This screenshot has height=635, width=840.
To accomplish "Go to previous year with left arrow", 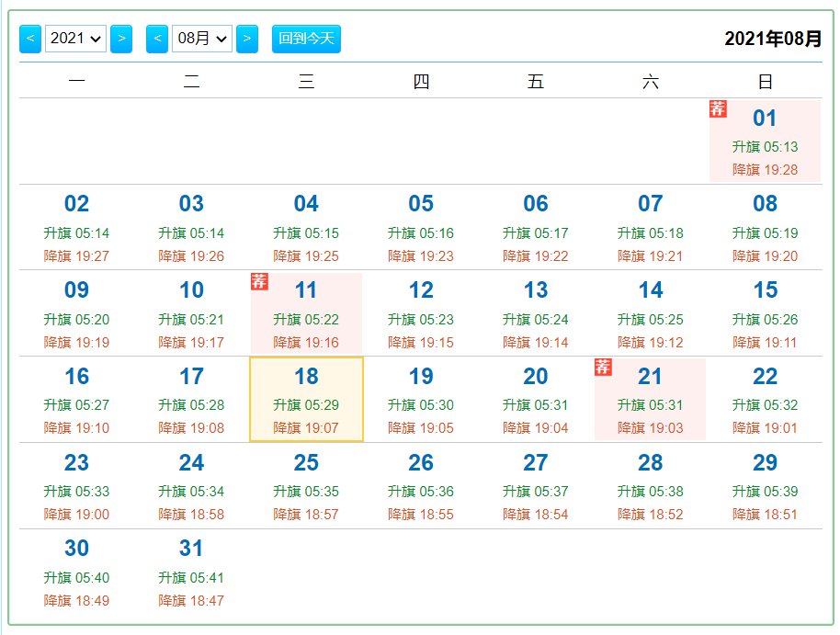I will click(x=30, y=39).
